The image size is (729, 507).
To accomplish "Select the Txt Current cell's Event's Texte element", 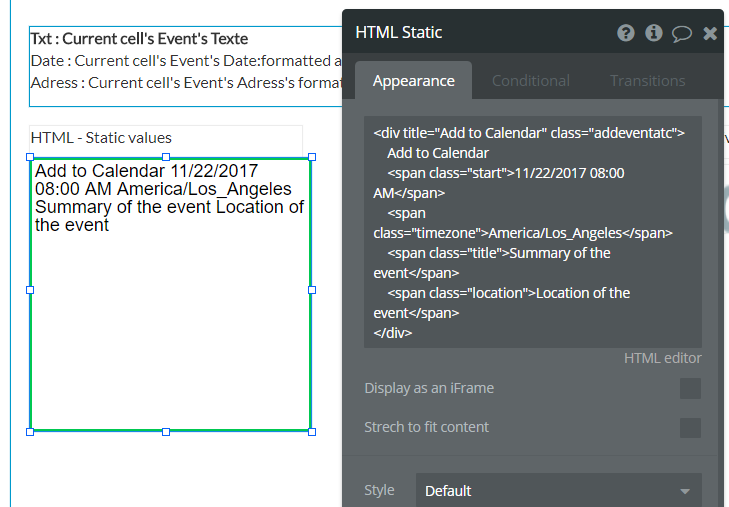I will point(139,40).
